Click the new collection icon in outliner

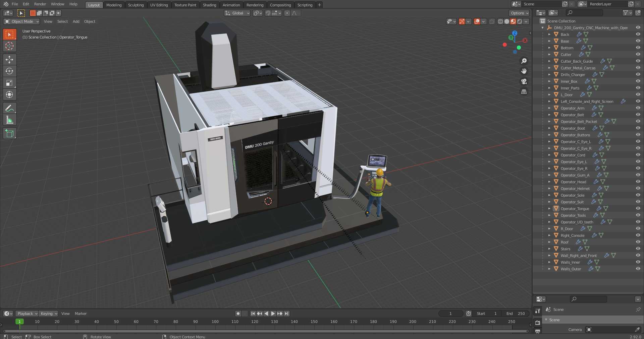pyautogui.click(x=638, y=13)
